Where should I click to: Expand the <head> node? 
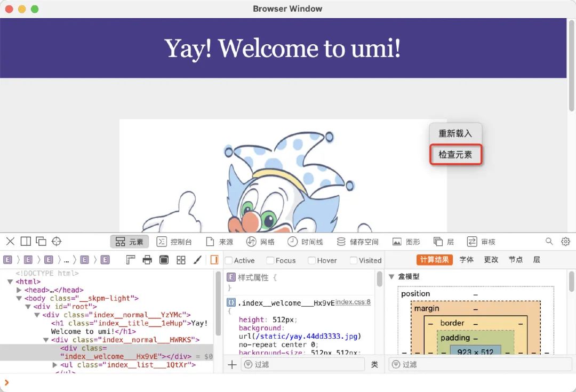tap(19, 290)
